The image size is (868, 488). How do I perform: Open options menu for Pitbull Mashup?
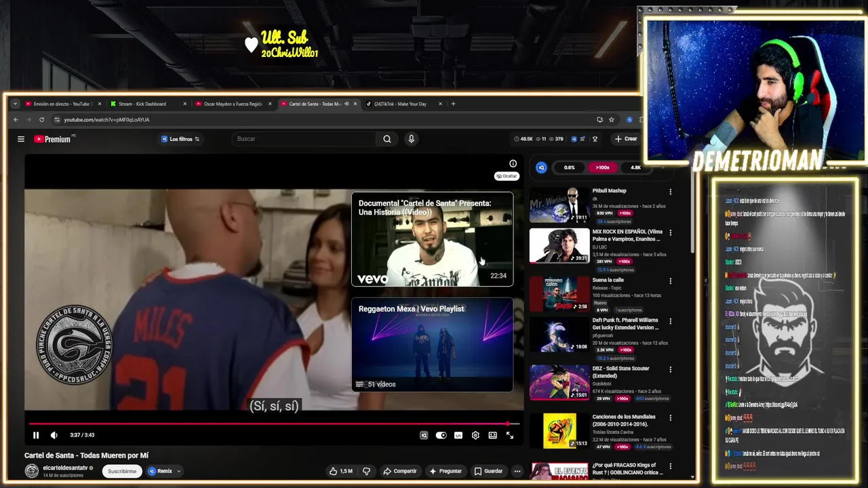(671, 192)
